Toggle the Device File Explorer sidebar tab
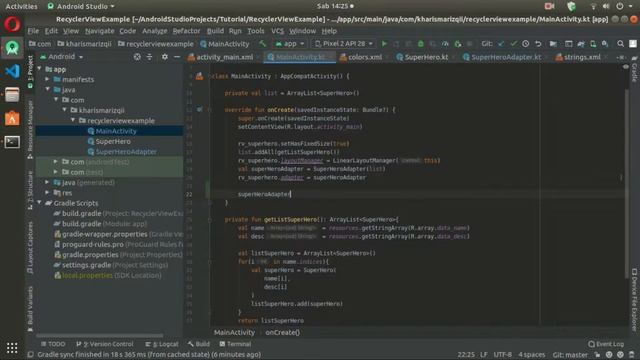 (634, 299)
